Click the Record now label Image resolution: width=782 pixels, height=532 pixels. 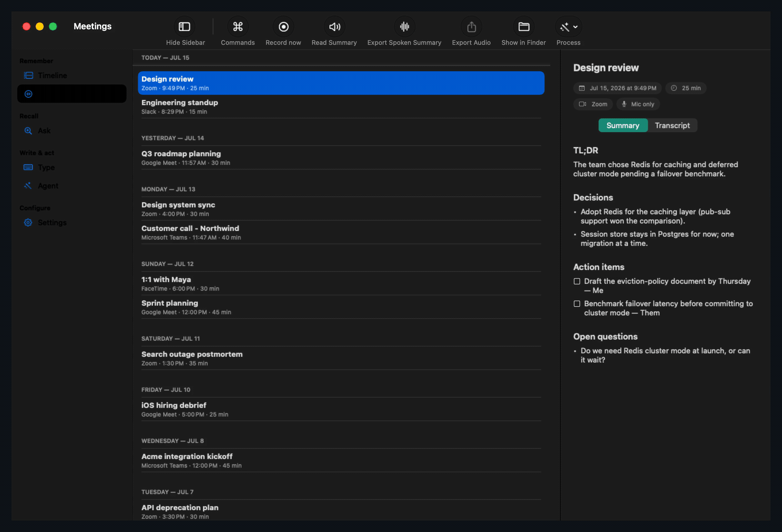click(x=283, y=43)
